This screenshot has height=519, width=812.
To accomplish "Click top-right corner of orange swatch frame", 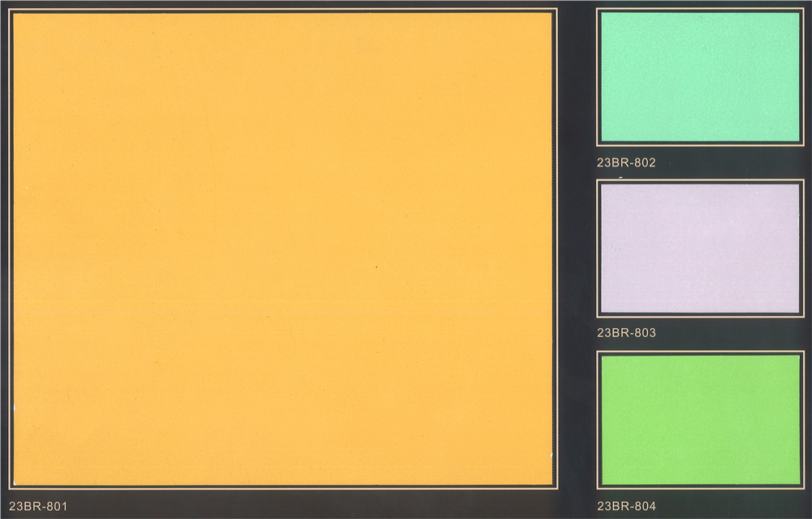I will pos(557,9).
